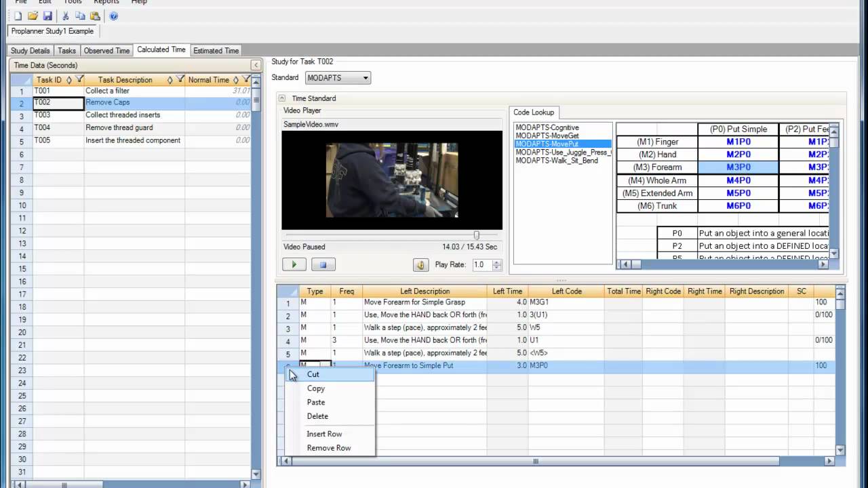
Task: Click the Task ID column filter funnel icon
Action: 80,79
